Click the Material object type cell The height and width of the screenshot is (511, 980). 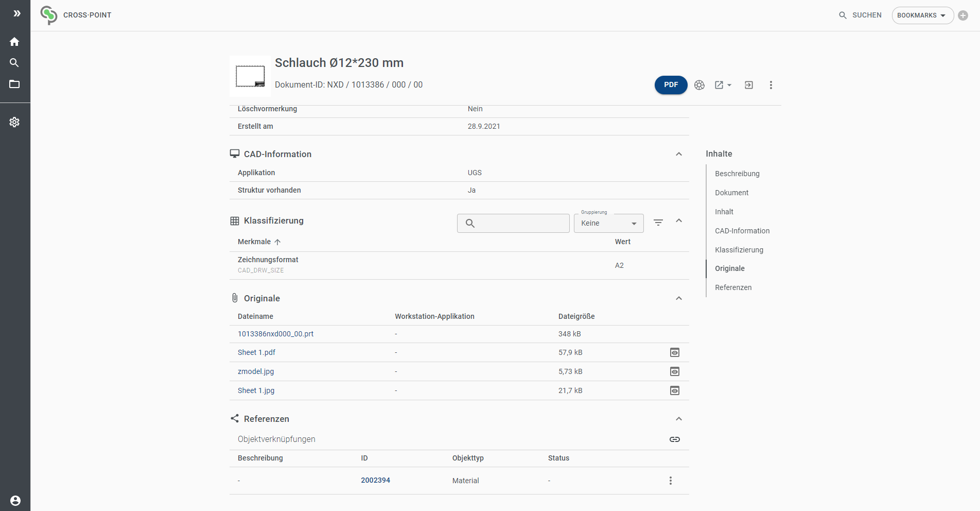point(465,481)
